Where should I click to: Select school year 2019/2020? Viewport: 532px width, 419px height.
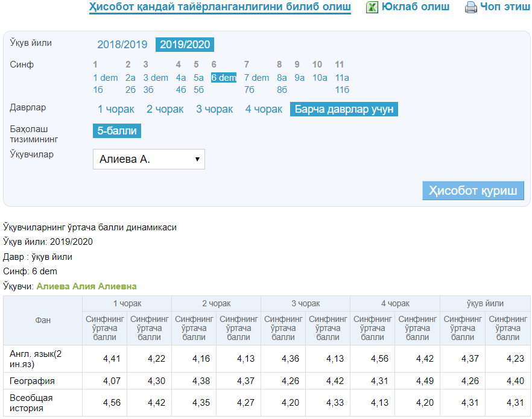[185, 45]
